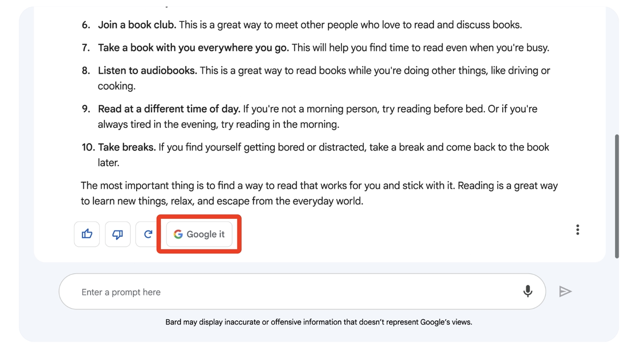Click the vertical scrollbar thumb
This screenshot has width=644, height=355.
click(617, 196)
